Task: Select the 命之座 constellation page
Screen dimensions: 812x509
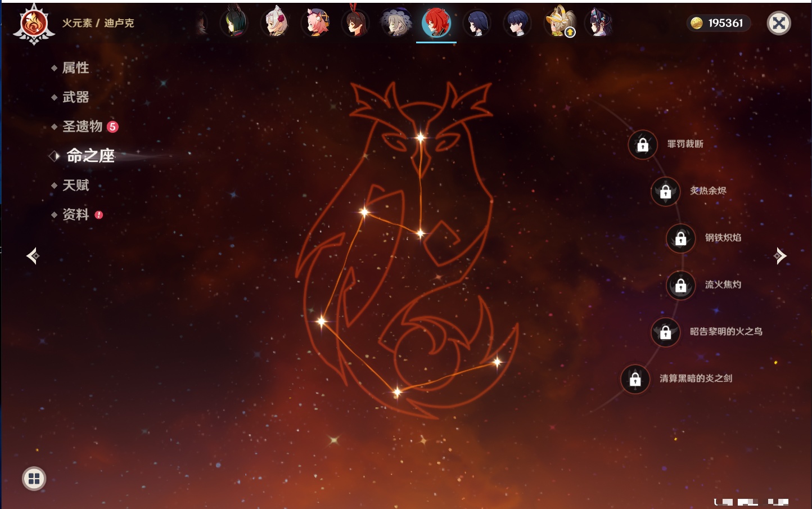Action: (91, 156)
